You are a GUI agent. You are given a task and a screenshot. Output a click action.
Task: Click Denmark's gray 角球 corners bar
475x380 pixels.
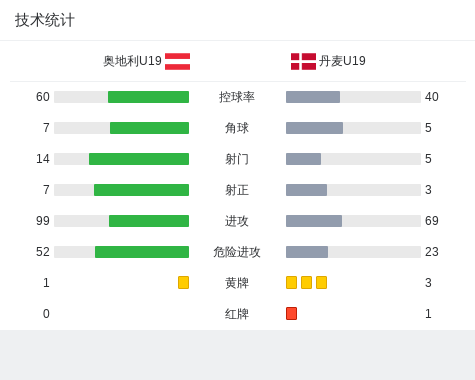[x=314, y=128]
